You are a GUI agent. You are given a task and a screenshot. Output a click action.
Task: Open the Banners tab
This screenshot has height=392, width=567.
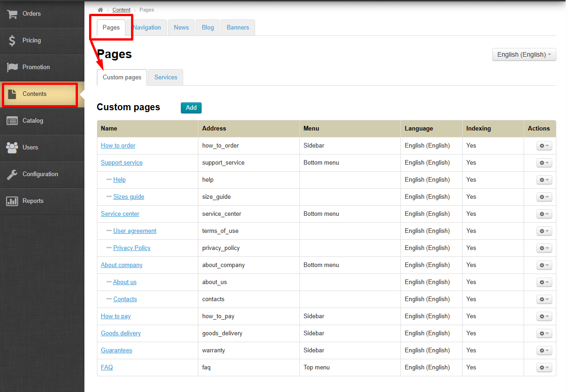(238, 28)
